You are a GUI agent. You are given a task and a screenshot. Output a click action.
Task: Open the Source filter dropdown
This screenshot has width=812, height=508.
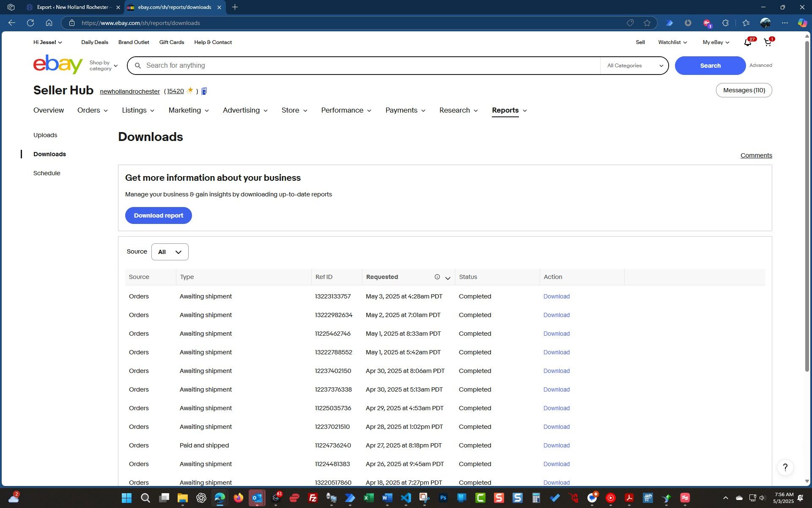click(x=170, y=252)
